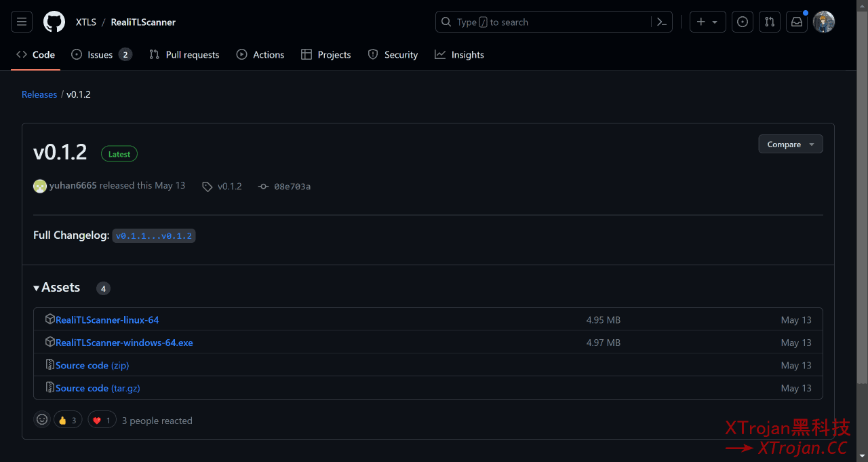This screenshot has width=868, height=462.
Task: Download RealiTLScanner-windows-64.exe
Action: [124, 343]
